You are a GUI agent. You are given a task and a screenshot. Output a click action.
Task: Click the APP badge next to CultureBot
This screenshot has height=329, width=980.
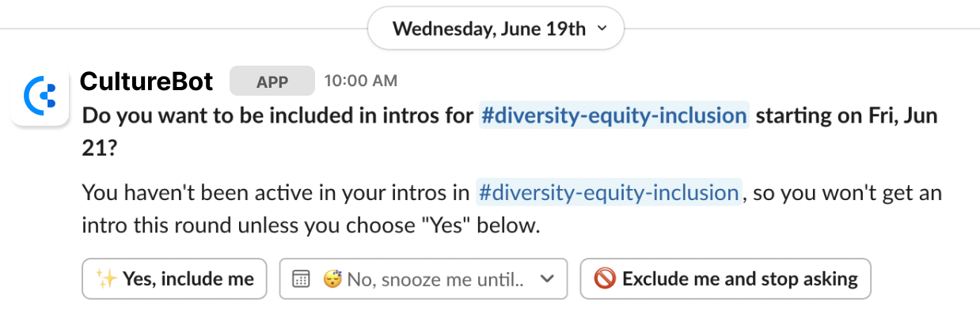pos(272,81)
